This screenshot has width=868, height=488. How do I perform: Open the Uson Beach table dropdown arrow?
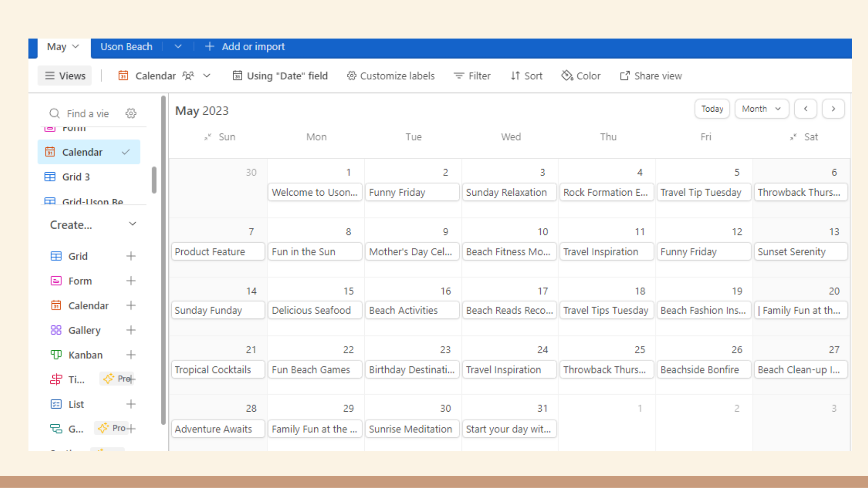[178, 47]
